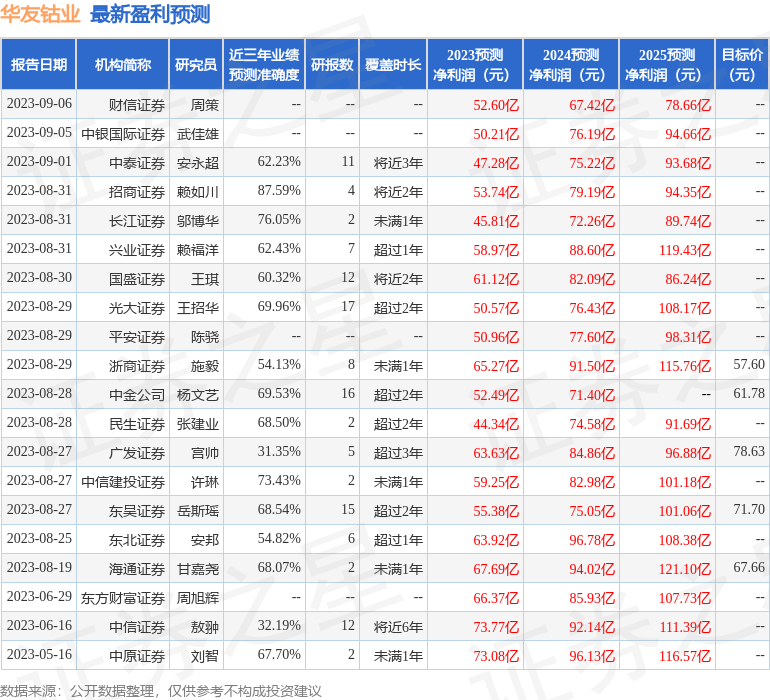
Task: Select the 报告日期 column header
Action: [x=39, y=64]
